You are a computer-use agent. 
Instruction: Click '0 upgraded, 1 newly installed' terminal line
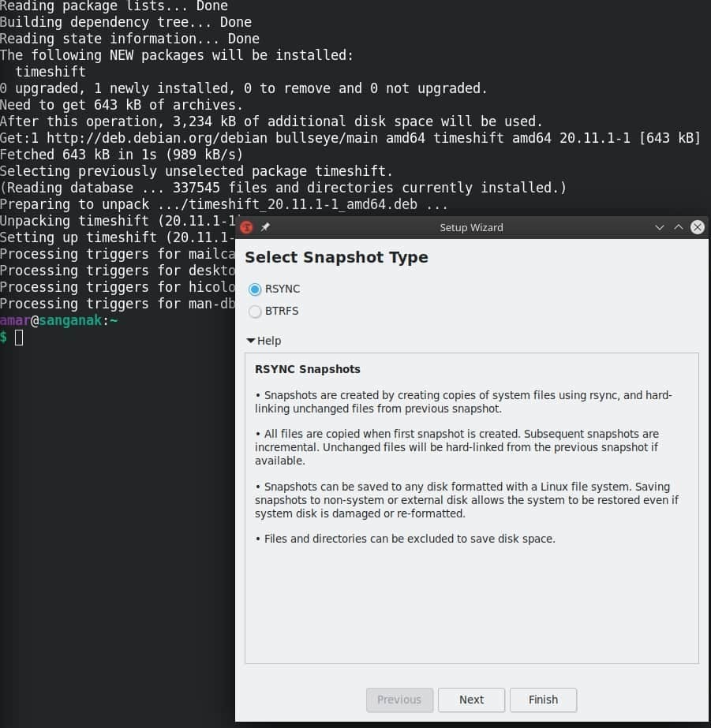[x=243, y=88]
